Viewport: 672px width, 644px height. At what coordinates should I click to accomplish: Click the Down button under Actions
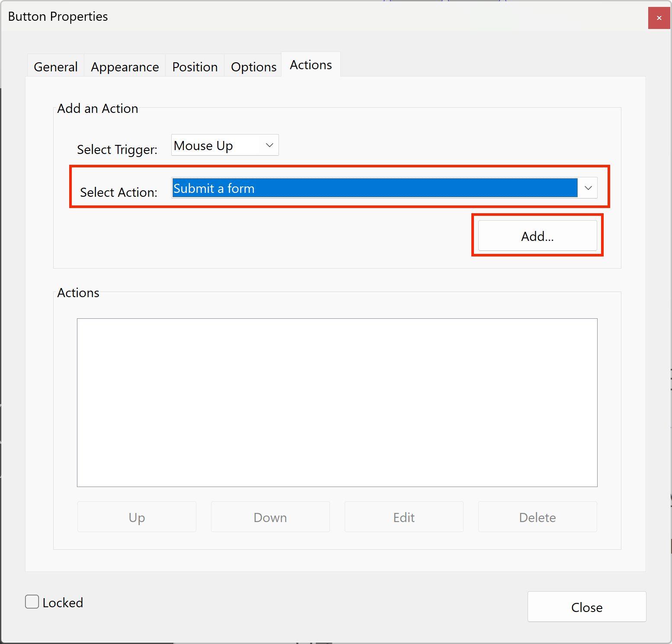pos(270,517)
